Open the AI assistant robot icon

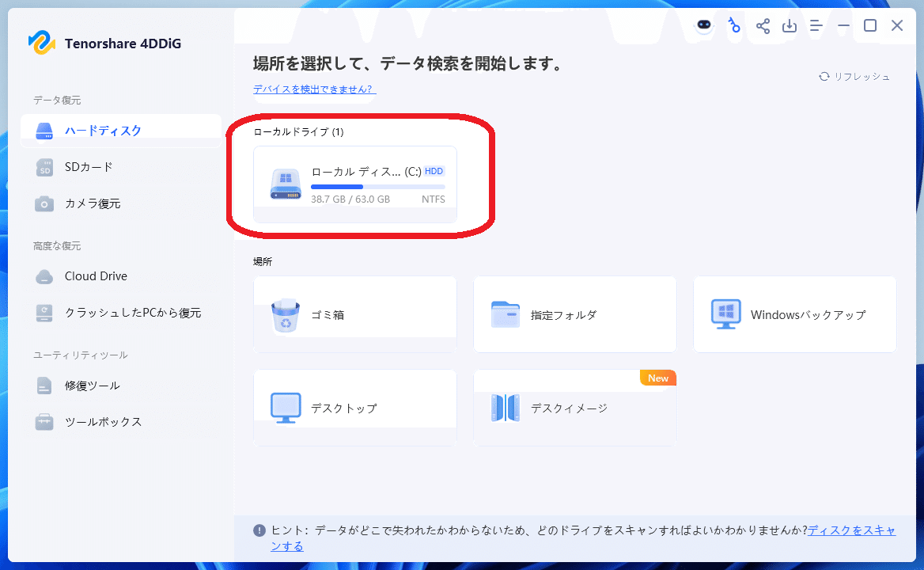[703, 26]
